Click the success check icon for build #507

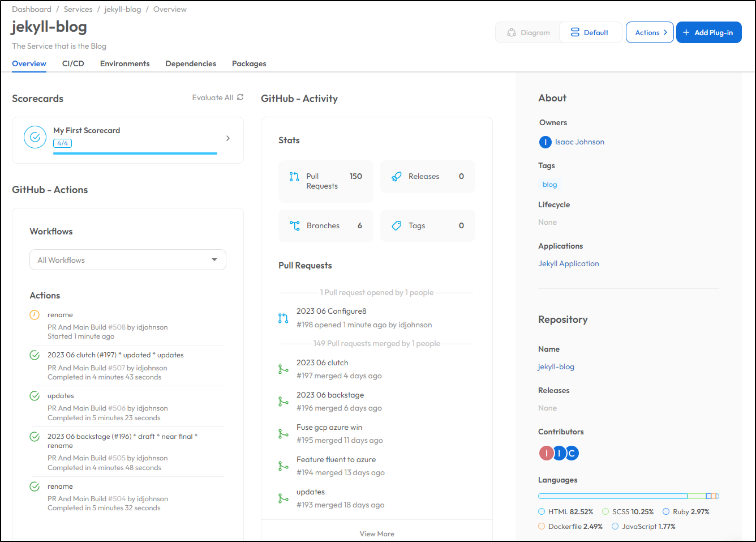point(35,355)
